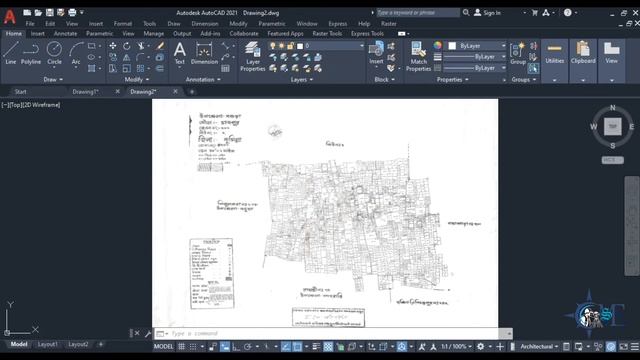The height and width of the screenshot is (360, 640).
Task: Click the color wheel object color icon
Action: pos(438,45)
